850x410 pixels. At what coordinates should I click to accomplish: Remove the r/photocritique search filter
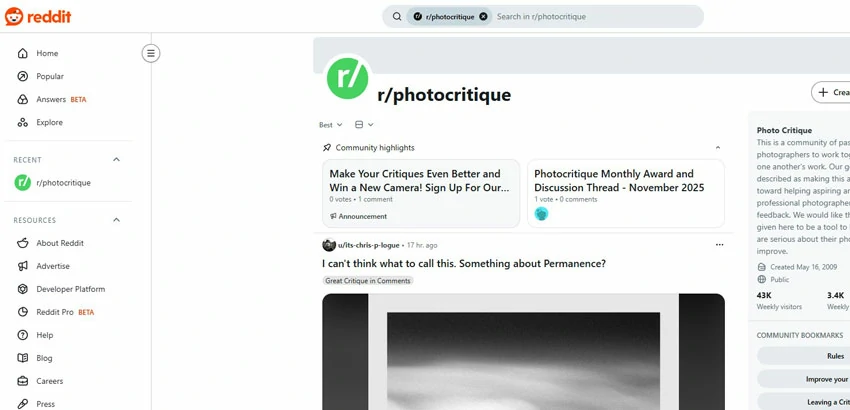[x=483, y=16]
